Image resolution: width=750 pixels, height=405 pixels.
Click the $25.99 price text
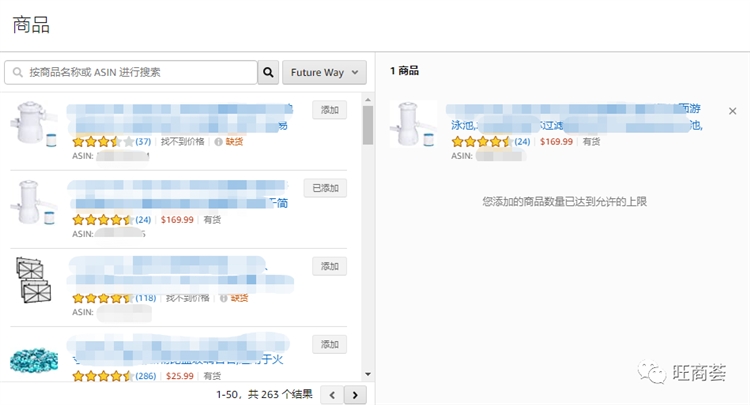point(180,376)
